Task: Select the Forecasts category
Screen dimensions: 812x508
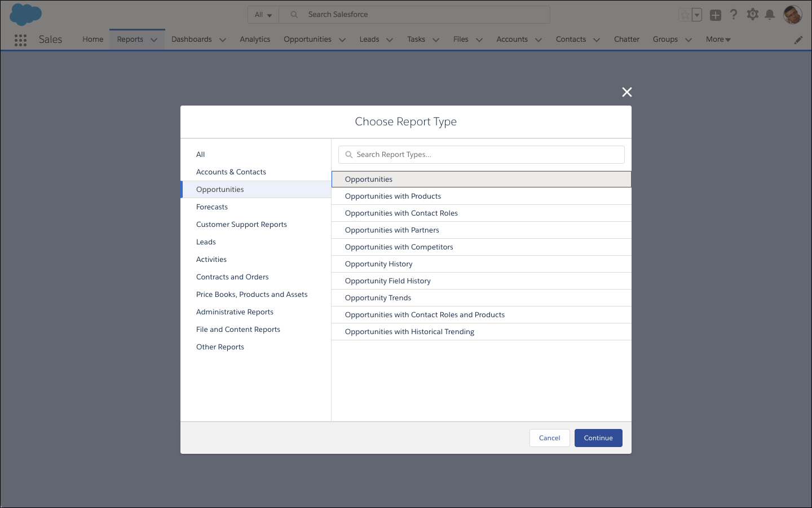Action: pyautogui.click(x=255, y=207)
